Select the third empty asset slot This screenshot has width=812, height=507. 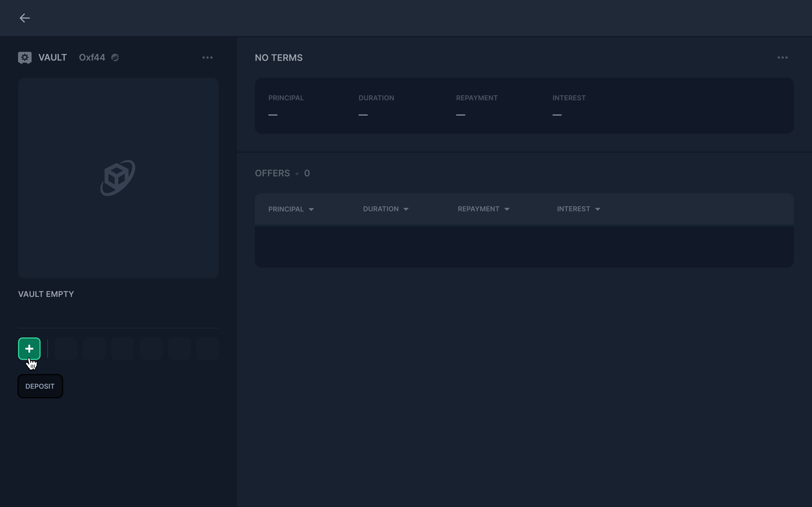[x=122, y=349]
